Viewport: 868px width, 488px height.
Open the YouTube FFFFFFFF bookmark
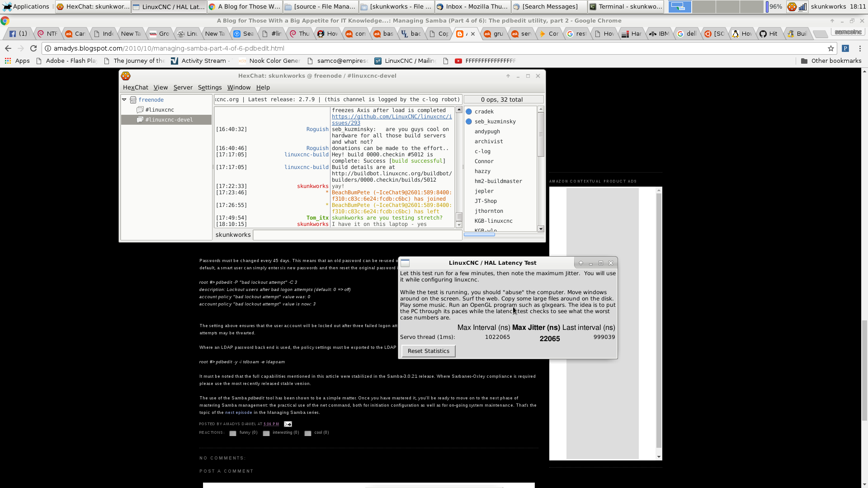tap(485, 61)
